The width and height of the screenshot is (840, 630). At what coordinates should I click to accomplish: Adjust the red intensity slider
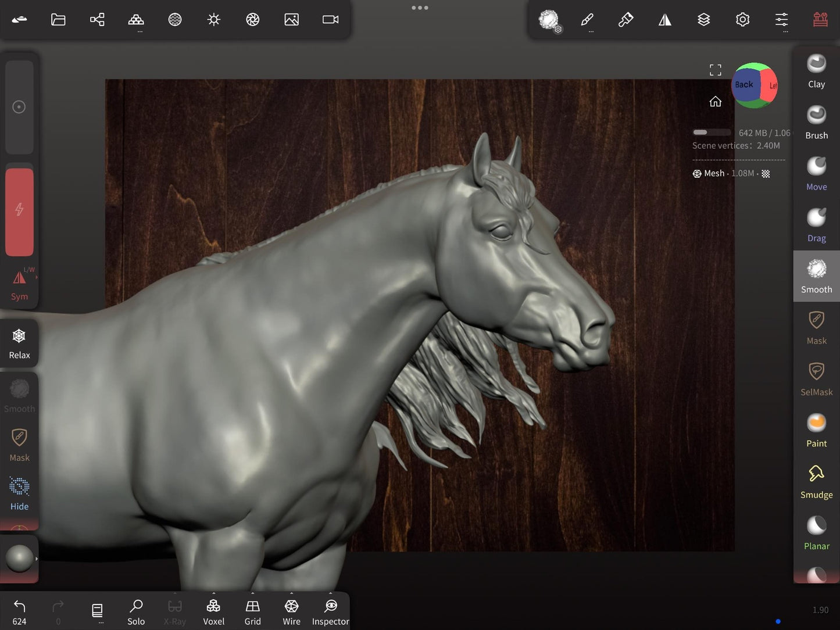(x=19, y=212)
